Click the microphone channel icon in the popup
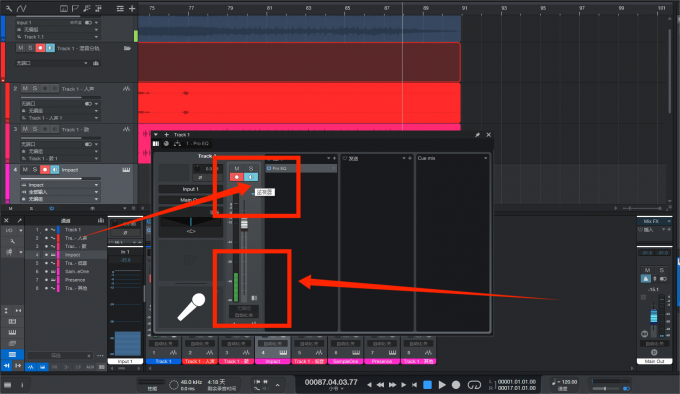Viewport: 680px width, 394px height. (191, 306)
